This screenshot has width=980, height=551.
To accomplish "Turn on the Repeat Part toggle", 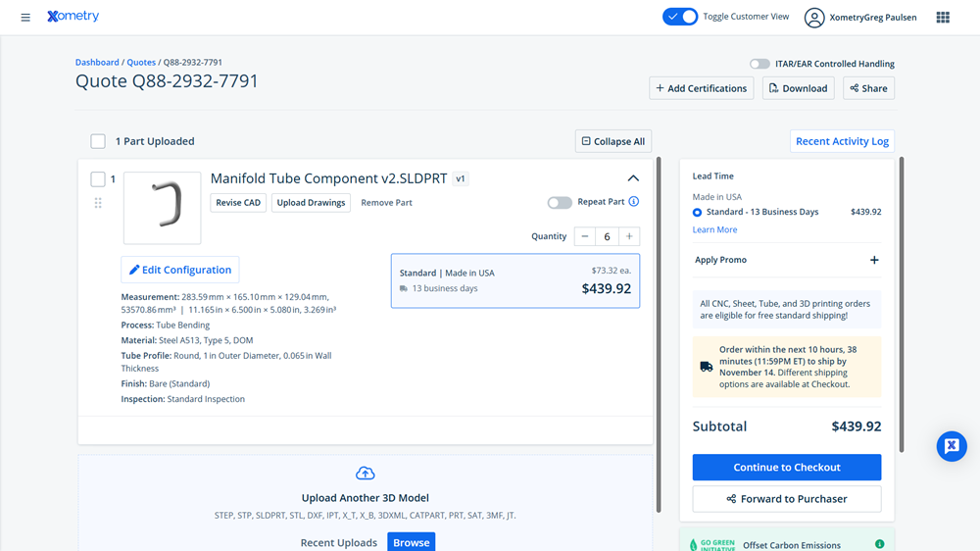I will pos(560,203).
